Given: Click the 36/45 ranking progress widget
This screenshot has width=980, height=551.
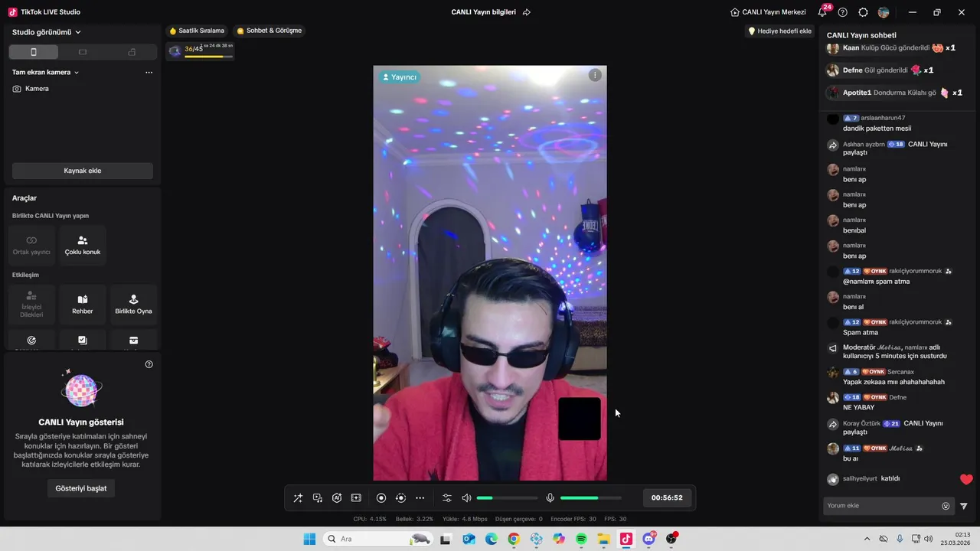Looking at the screenshot, I should 201,51.
